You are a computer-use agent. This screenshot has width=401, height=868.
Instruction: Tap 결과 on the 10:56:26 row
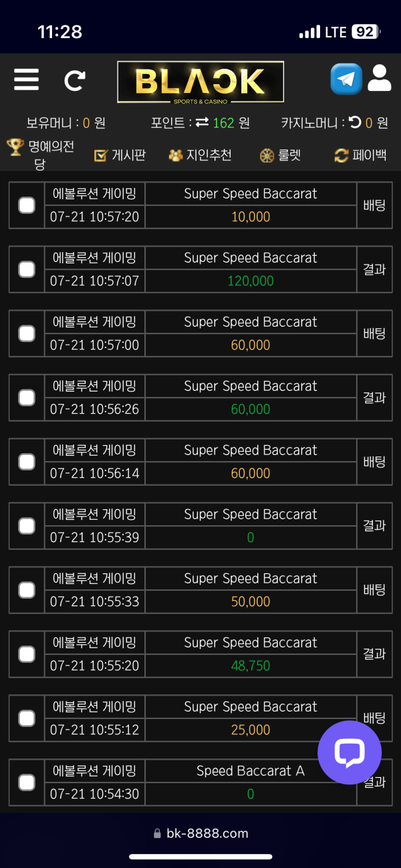[374, 398]
